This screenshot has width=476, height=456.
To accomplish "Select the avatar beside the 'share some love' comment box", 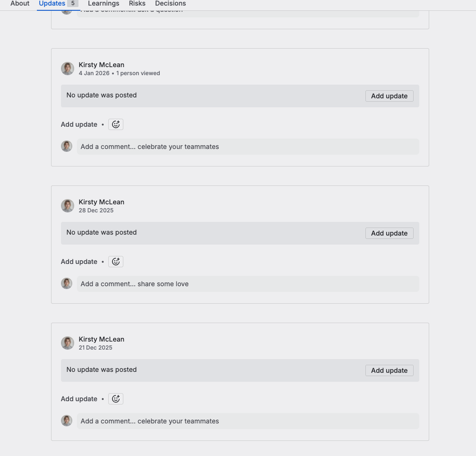I will pyautogui.click(x=66, y=283).
